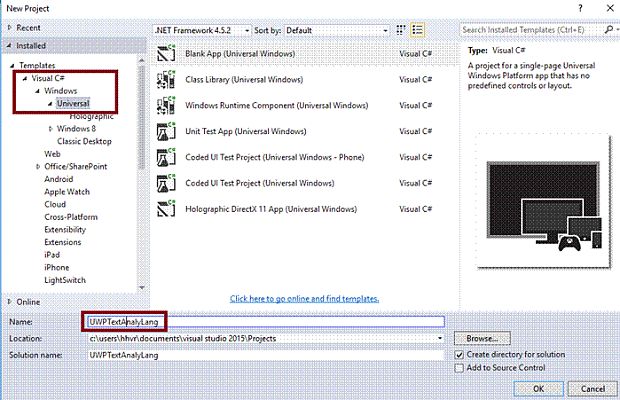The width and height of the screenshot is (620, 400).
Task: Select Android templates category
Action: click(x=59, y=179)
